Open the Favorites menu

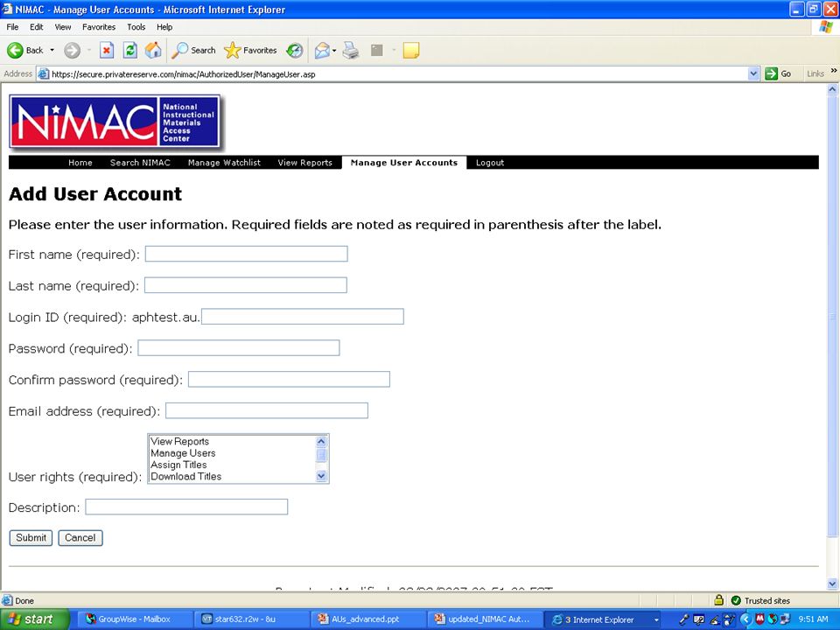(x=99, y=27)
